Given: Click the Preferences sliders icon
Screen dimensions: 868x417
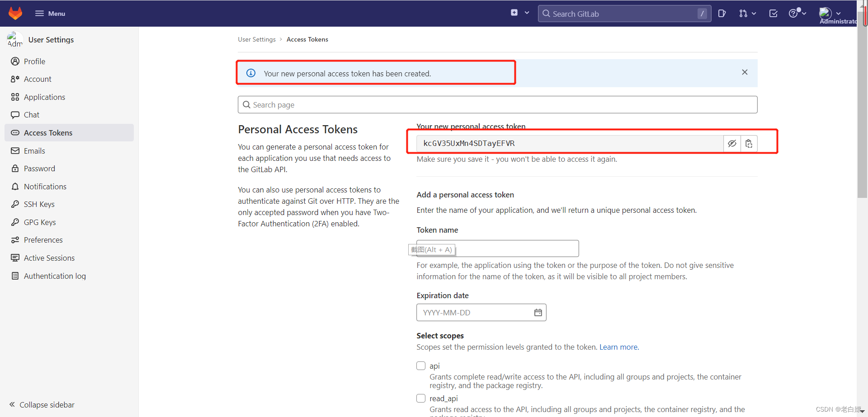Looking at the screenshot, I should [x=15, y=240].
